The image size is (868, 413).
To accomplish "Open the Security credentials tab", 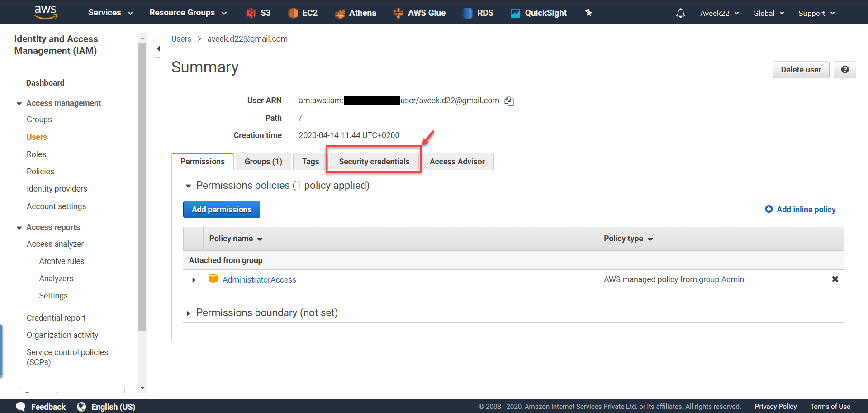I will click(374, 162).
